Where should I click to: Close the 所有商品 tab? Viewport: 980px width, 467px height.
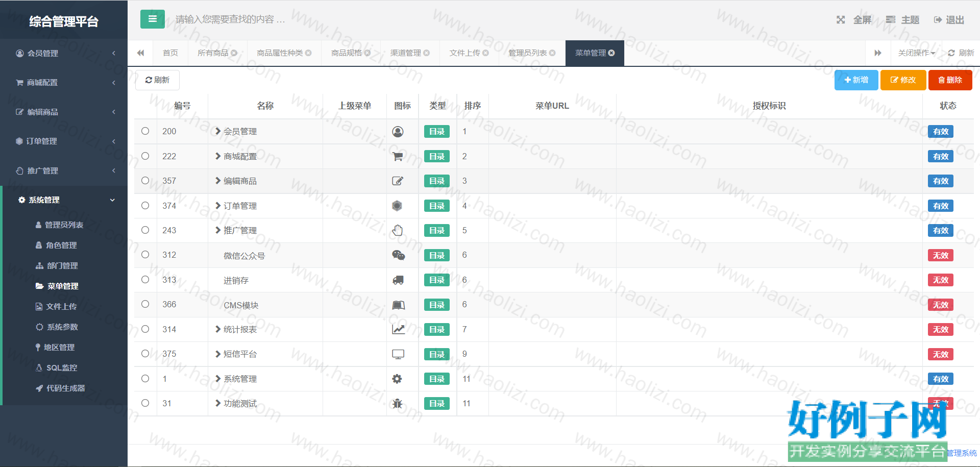pyautogui.click(x=234, y=53)
